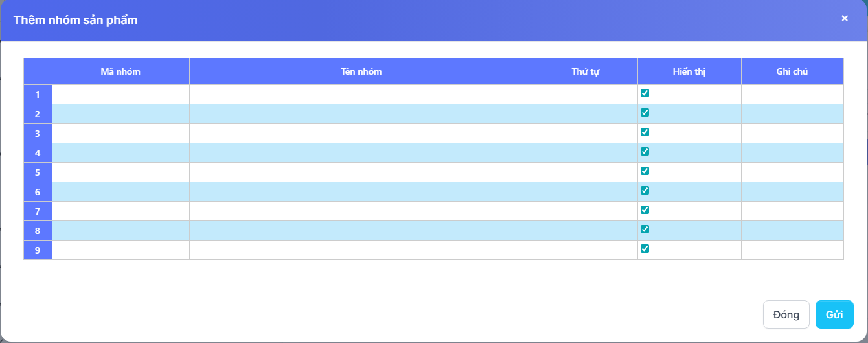Click the Mã nhóm cell in row 1
This screenshot has height=343, width=868.
point(120,95)
